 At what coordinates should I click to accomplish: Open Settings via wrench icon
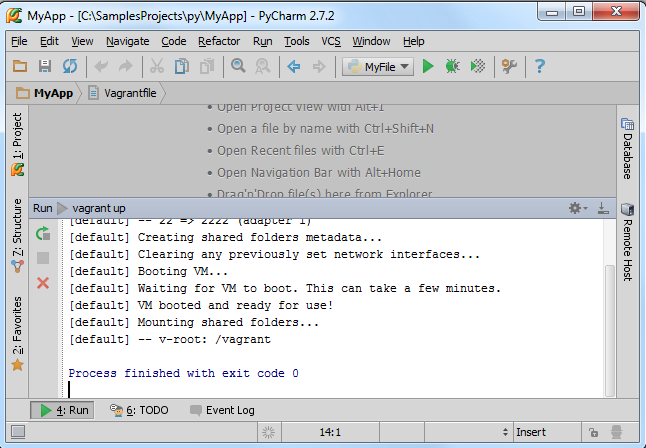[509, 66]
